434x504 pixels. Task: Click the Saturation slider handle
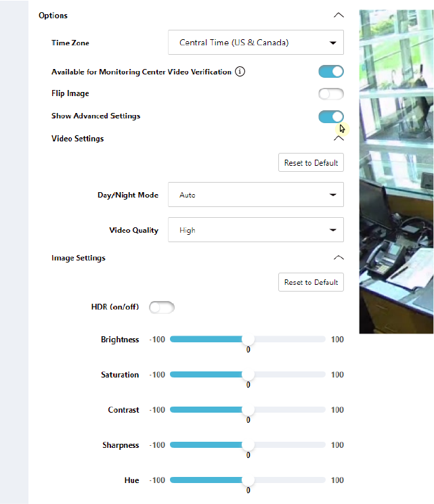click(248, 375)
